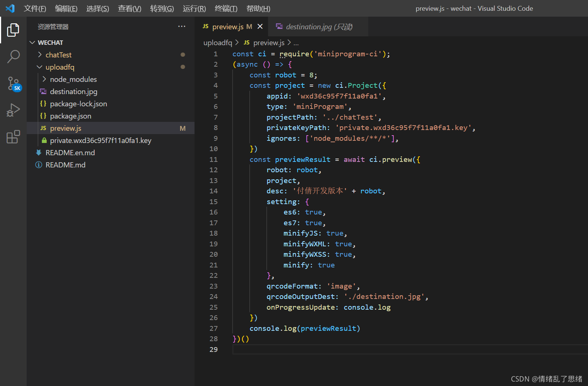Open the 查看(V) menu
The height and width of the screenshot is (386, 588).
click(x=130, y=8)
